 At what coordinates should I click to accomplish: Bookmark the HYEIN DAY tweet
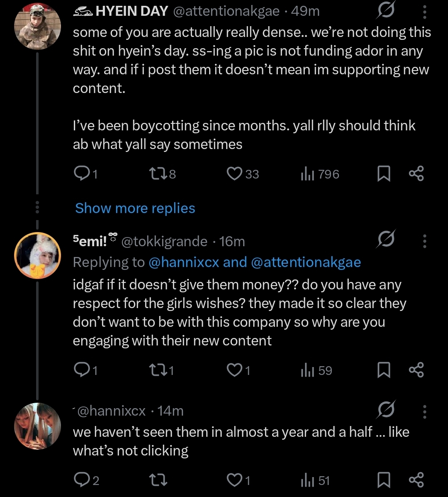pyautogui.click(x=384, y=174)
